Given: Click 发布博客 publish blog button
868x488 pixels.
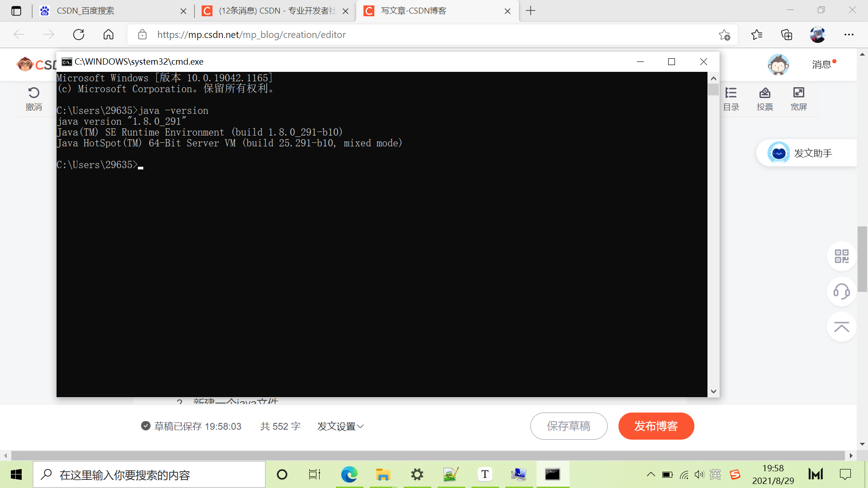Looking at the screenshot, I should click(656, 426).
